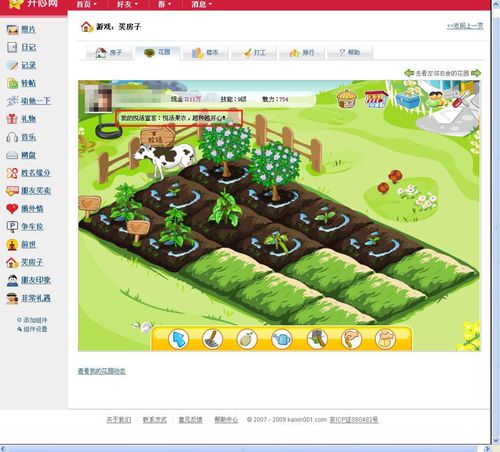Click the blurred user avatar thumbnail

[98, 98]
